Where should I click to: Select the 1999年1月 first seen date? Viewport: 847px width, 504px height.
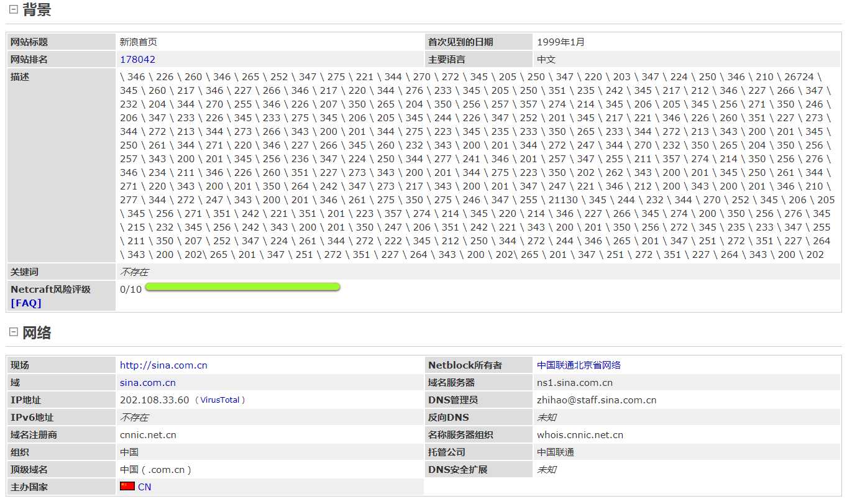pos(561,42)
